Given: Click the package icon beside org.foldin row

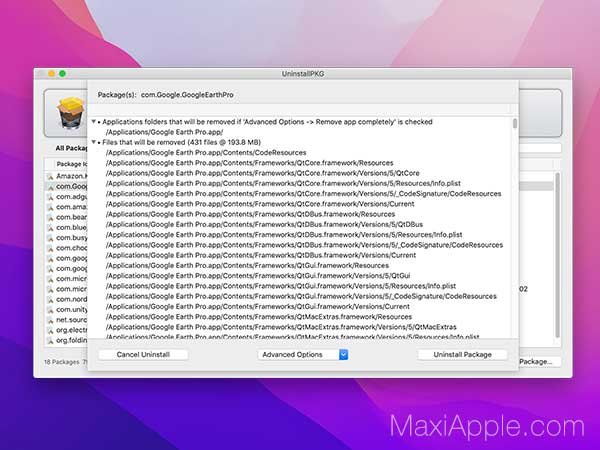Looking at the screenshot, I should pyautogui.click(x=50, y=341).
